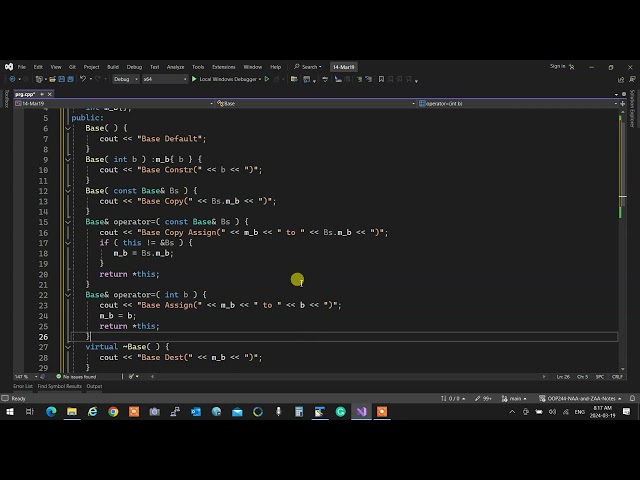Click line number 16 in the gutter

click(x=44, y=233)
